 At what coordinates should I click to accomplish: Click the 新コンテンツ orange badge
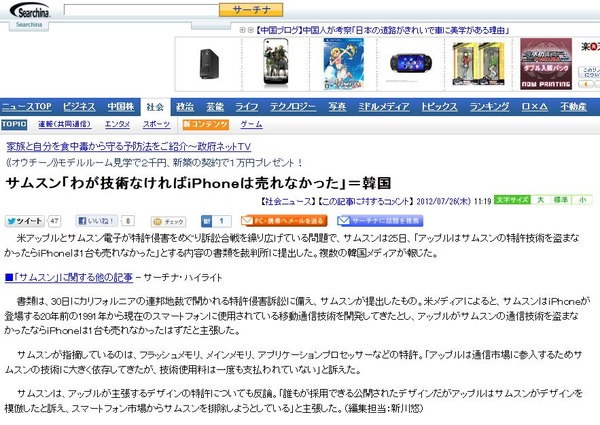pos(205,124)
